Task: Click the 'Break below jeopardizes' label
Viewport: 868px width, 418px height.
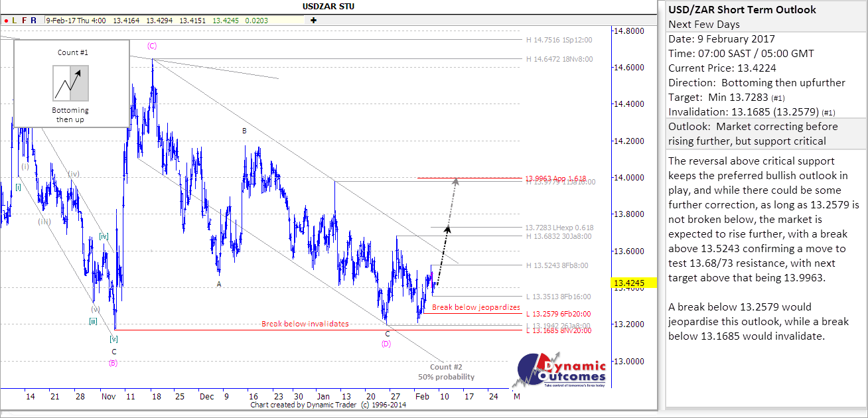Action: (476, 308)
